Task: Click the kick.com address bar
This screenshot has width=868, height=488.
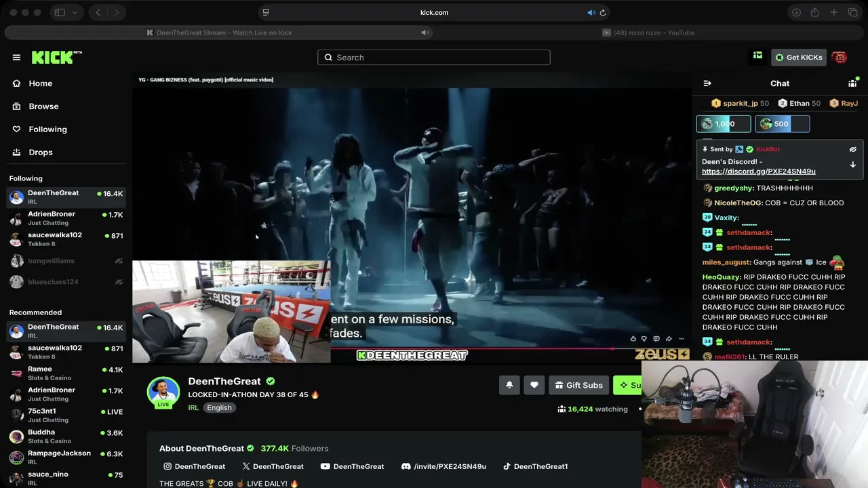Action: click(x=434, y=12)
